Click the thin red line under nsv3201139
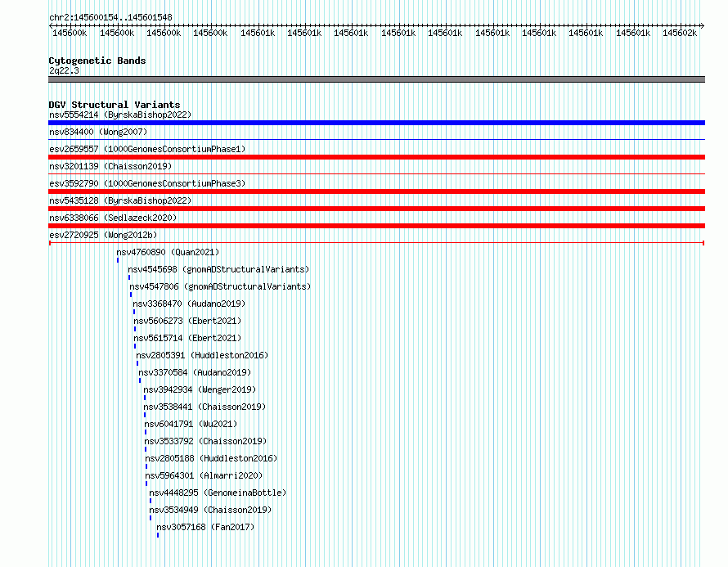This screenshot has width=728, height=567. (x=376, y=173)
